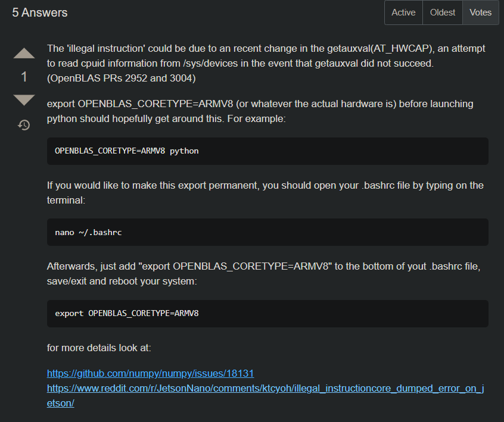504x422 pixels.
Task: Switch to the Active sort tab
Action: [x=403, y=12]
